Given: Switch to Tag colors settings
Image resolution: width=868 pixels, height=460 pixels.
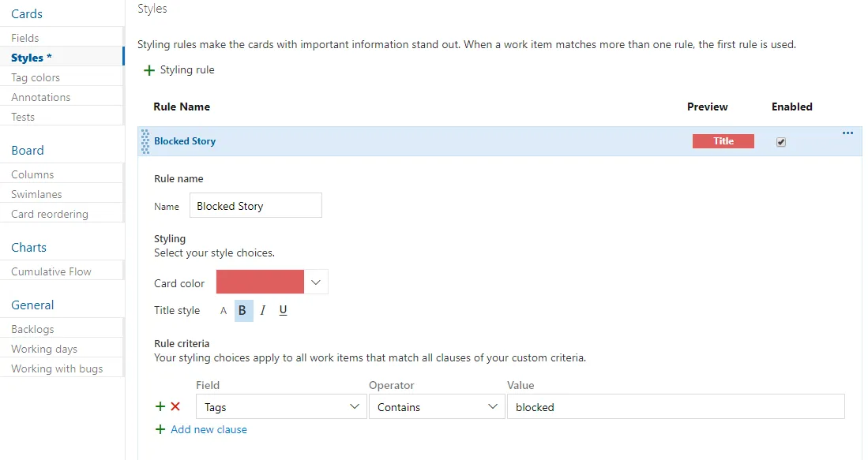Looking at the screenshot, I should point(35,77).
